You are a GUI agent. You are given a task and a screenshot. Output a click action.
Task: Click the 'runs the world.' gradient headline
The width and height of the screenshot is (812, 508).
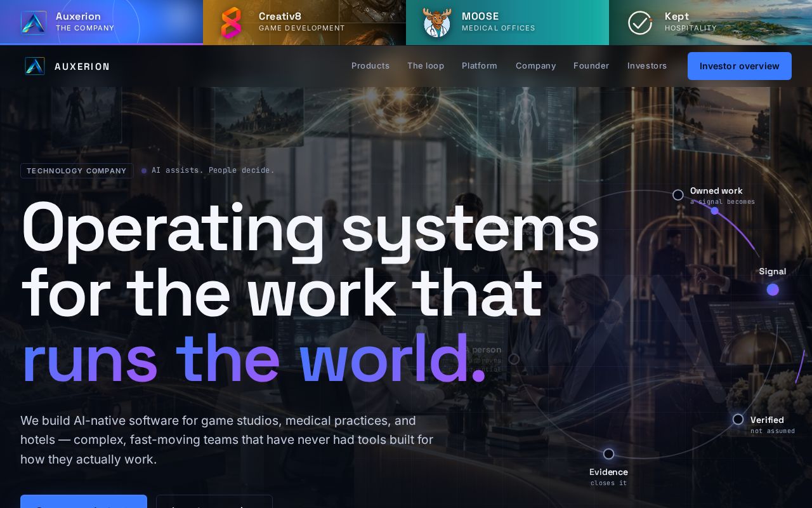(x=254, y=359)
